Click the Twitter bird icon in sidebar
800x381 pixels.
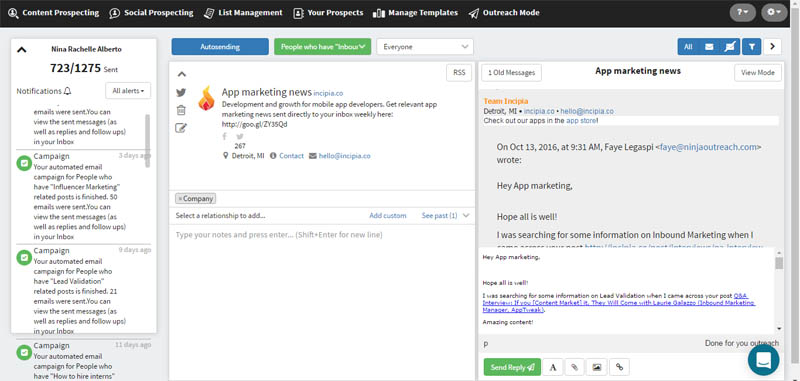pyautogui.click(x=181, y=93)
